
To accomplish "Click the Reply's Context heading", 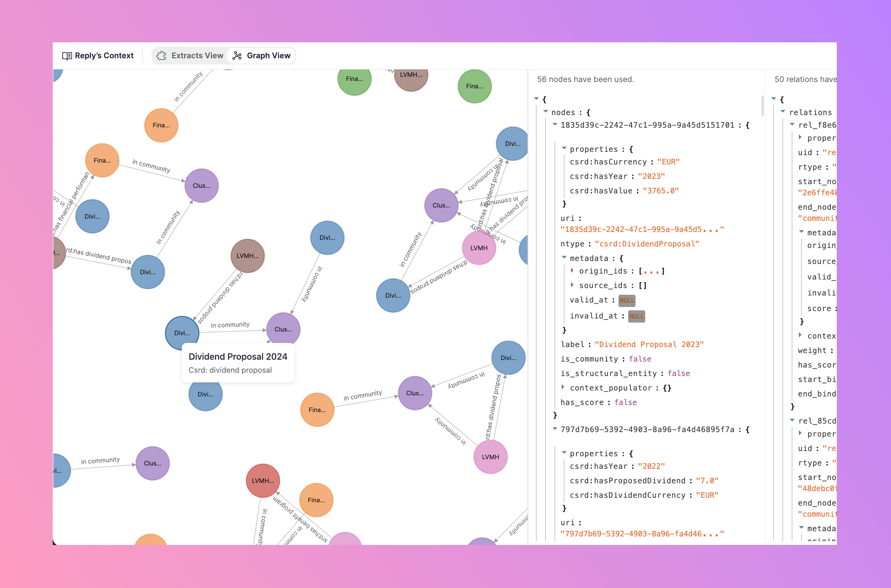I will pyautogui.click(x=104, y=56).
